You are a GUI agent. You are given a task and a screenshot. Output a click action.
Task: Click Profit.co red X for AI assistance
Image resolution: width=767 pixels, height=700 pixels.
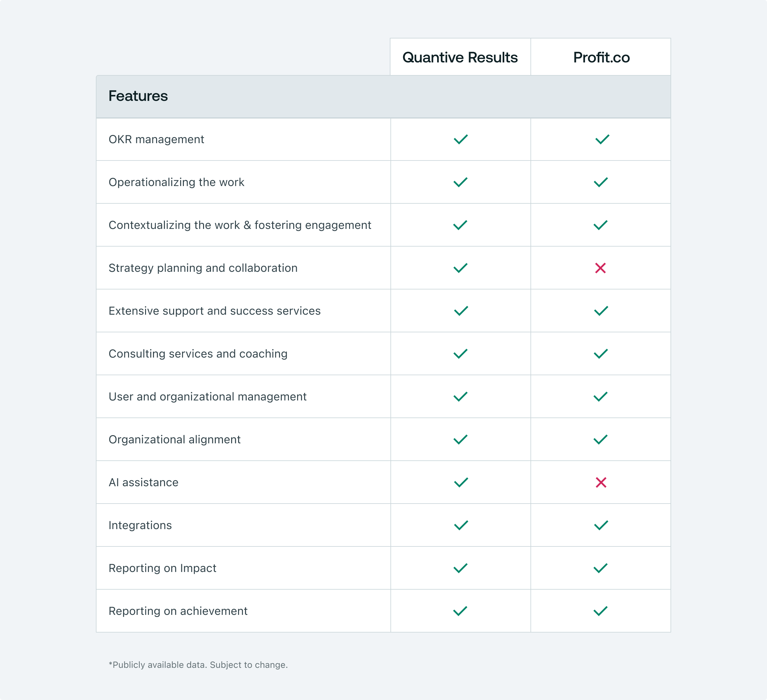click(601, 482)
